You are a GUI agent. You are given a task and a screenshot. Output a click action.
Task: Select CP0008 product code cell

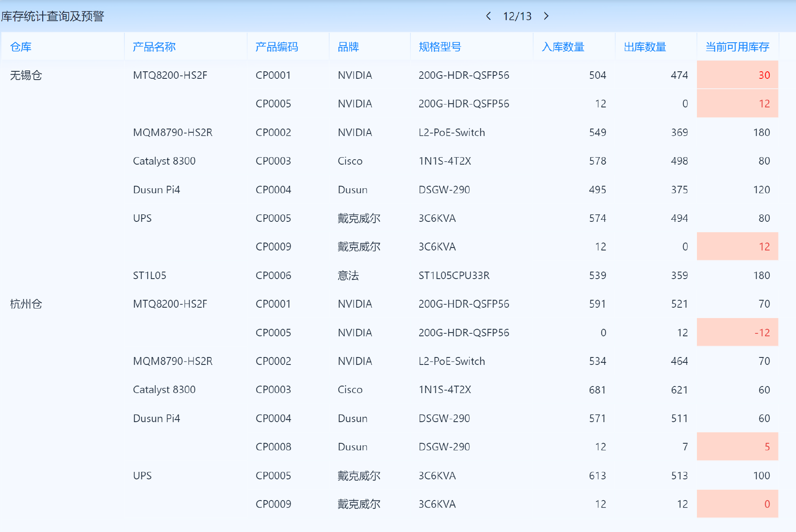(x=273, y=447)
